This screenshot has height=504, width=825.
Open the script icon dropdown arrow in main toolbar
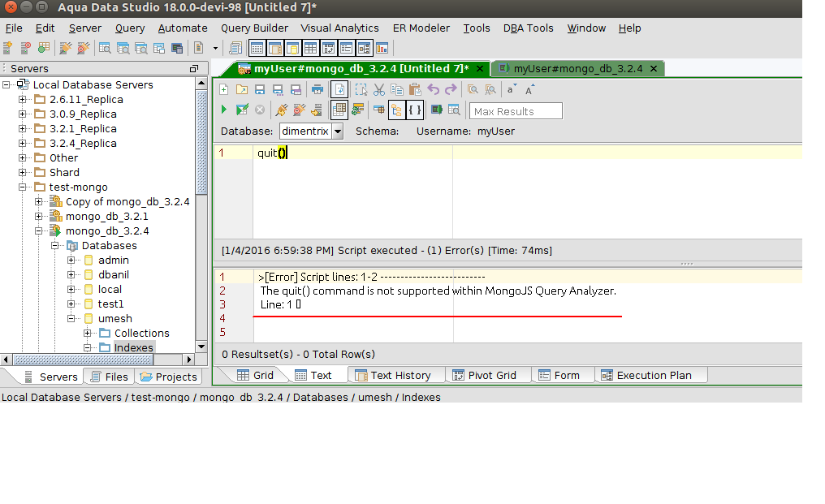point(215,49)
